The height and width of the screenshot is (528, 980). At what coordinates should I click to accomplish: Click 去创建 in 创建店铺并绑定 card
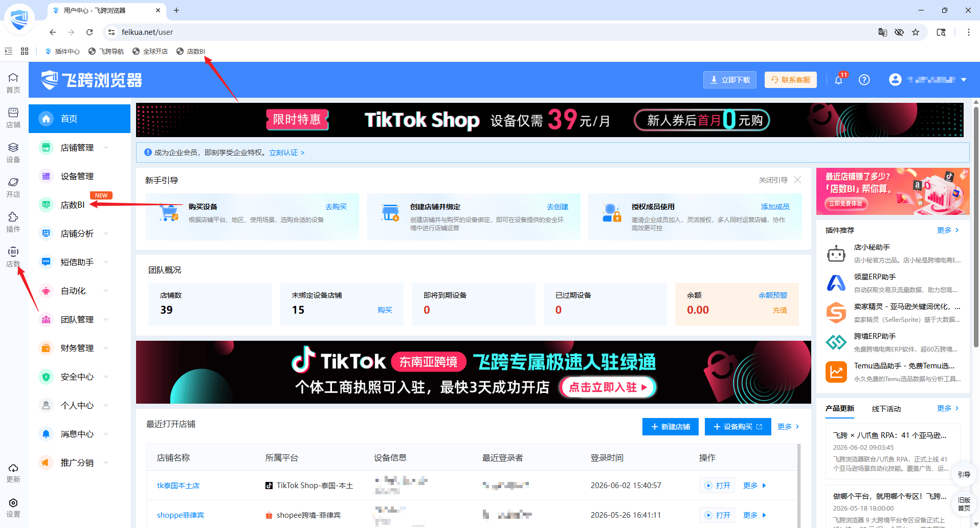[558, 207]
